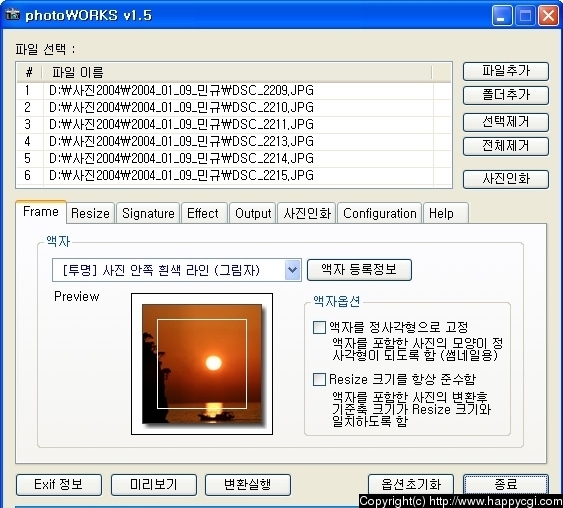This screenshot has width=563, height=508.
Task: Click the photoWORKS camera icon in title bar
Action: coord(13,15)
